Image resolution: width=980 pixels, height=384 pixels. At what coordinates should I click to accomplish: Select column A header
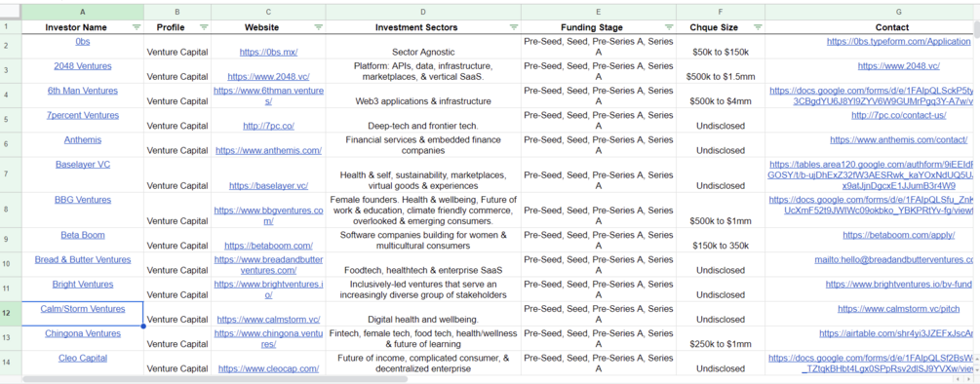(x=83, y=12)
